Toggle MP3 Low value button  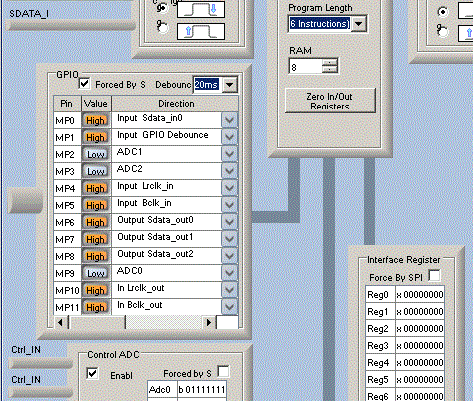pos(96,171)
